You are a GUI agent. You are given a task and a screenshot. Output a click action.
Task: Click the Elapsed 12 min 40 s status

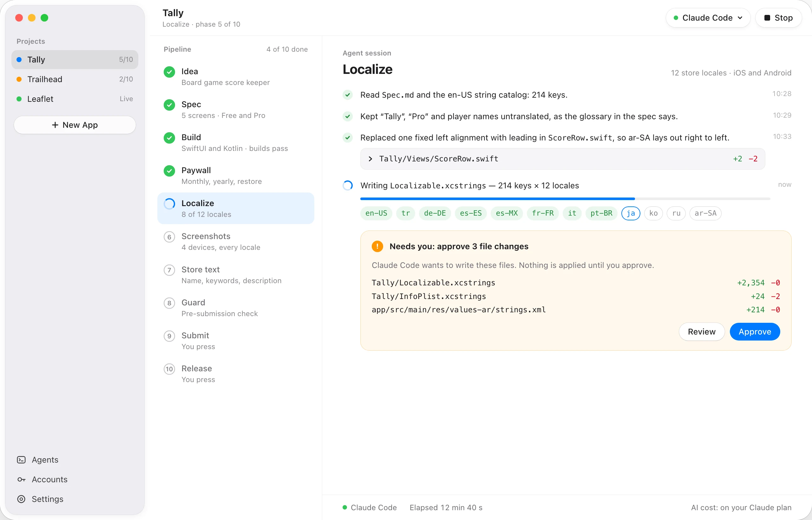coord(446,508)
